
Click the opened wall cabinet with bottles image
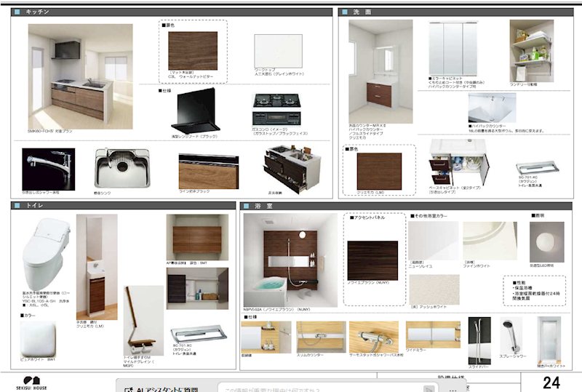point(197,289)
